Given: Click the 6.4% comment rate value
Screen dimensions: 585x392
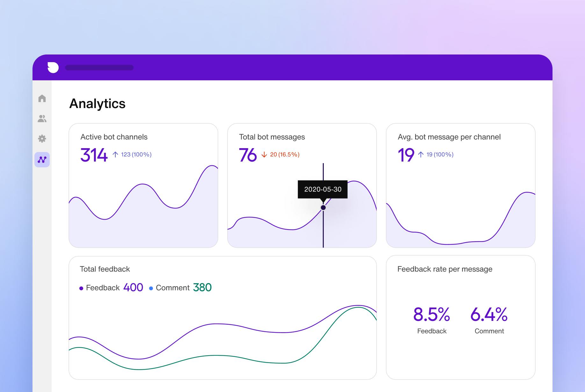Looking at the screenshot, I should coord(489,314).
